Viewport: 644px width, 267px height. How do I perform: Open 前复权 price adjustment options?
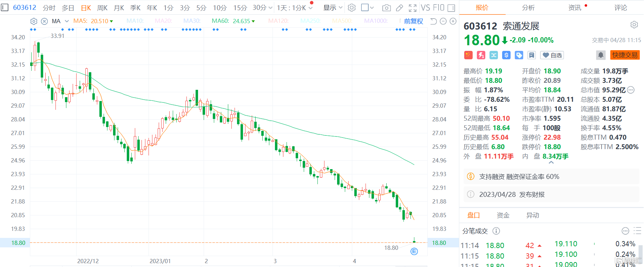[414, 21]
